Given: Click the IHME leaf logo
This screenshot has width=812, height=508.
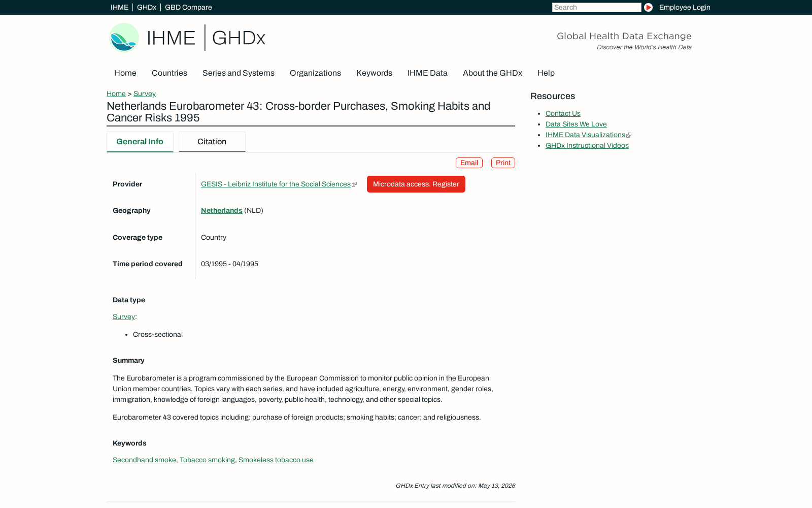Looking at the screenshot, I should pos(124,38).
